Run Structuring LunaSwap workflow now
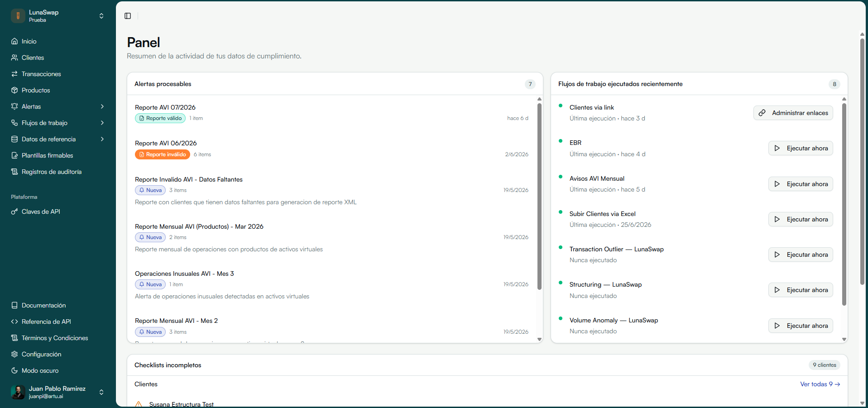 [x=801, y=290]
